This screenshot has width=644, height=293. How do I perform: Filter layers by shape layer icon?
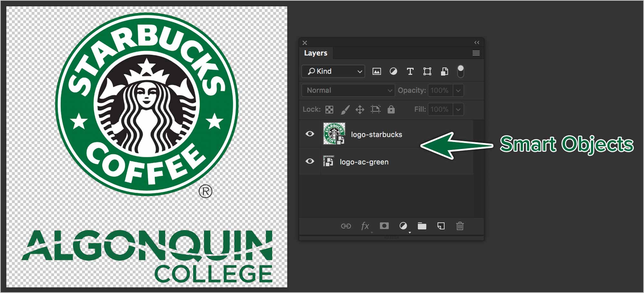click(x=427, y=71)
